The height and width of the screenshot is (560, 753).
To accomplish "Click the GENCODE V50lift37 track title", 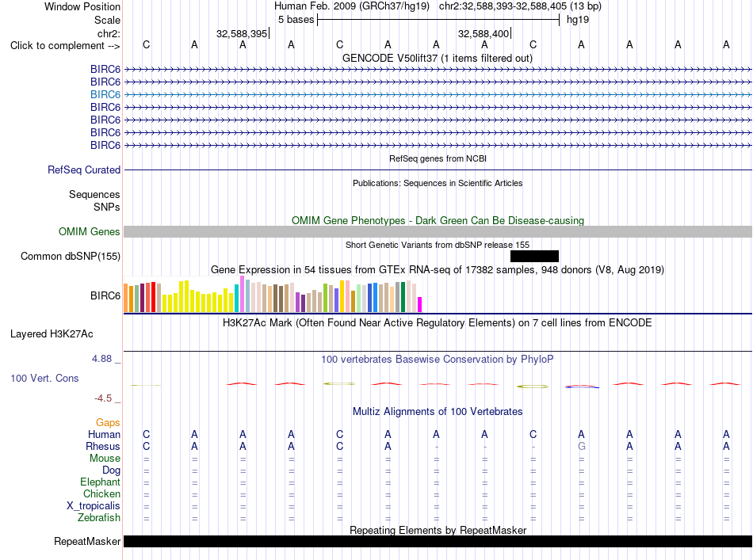I will [x=438, y=59].
